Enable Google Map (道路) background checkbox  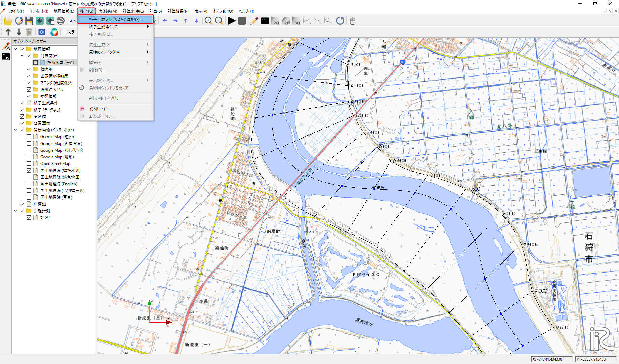coord(29,136)
